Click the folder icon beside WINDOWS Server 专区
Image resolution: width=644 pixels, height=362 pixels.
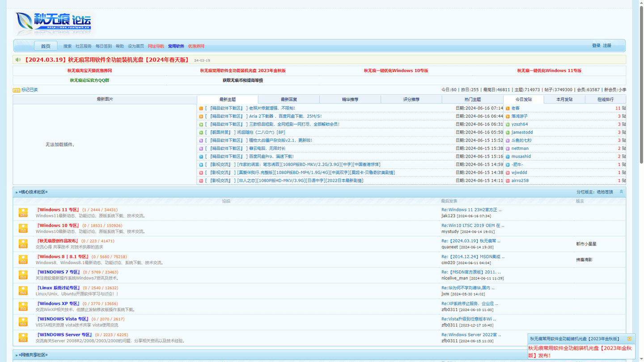pos(23,338)
